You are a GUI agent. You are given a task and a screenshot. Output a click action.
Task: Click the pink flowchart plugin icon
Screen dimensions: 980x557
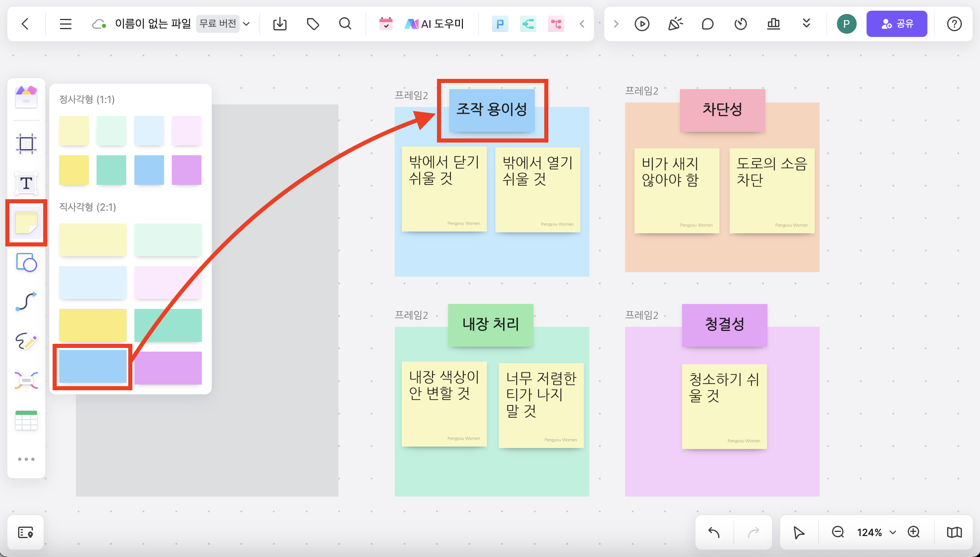pos(556,24)
